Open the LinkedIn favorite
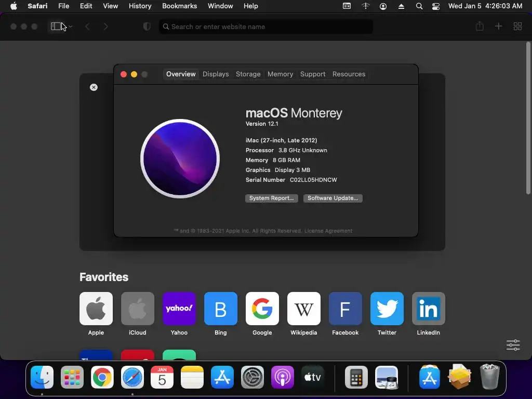 [x=429, y=309]
